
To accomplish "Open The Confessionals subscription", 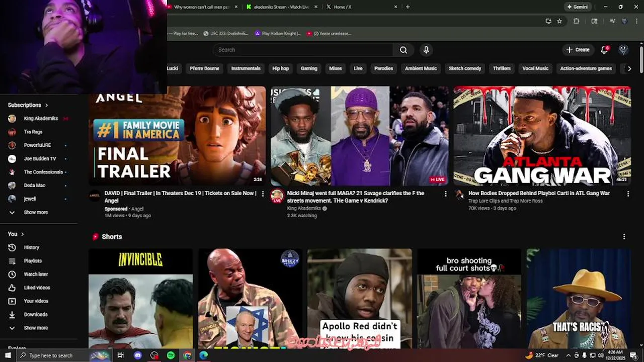I will (39, 172).
